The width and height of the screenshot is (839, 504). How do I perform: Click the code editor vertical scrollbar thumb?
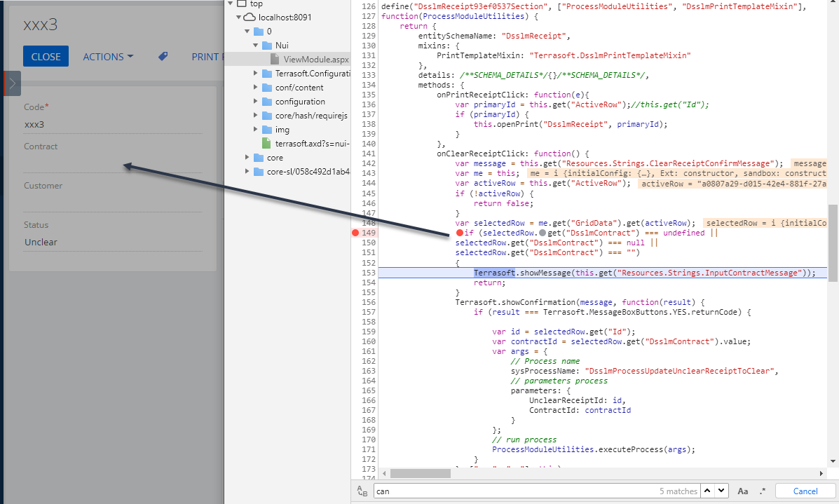[833, 243]
